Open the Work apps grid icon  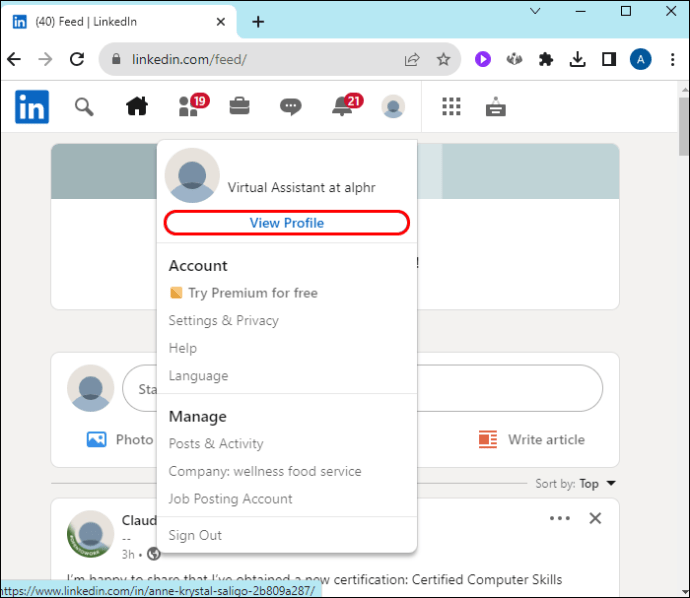451,106
